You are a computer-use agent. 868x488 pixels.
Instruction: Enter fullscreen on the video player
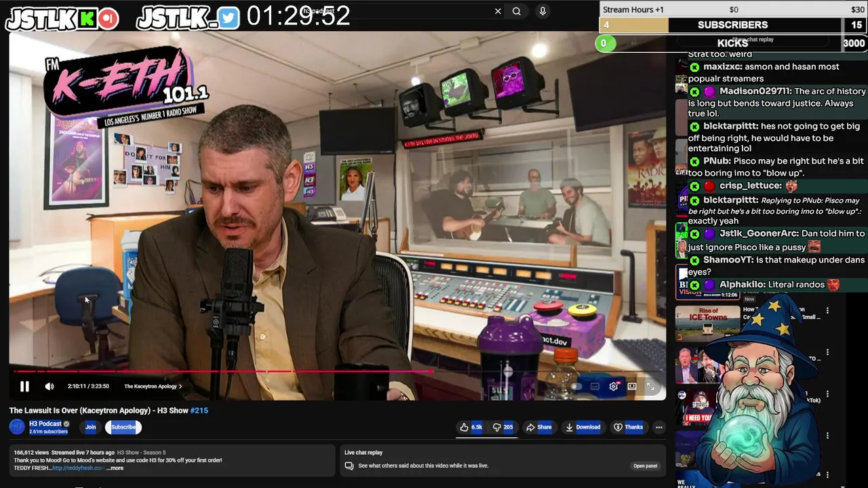(651, 386)
